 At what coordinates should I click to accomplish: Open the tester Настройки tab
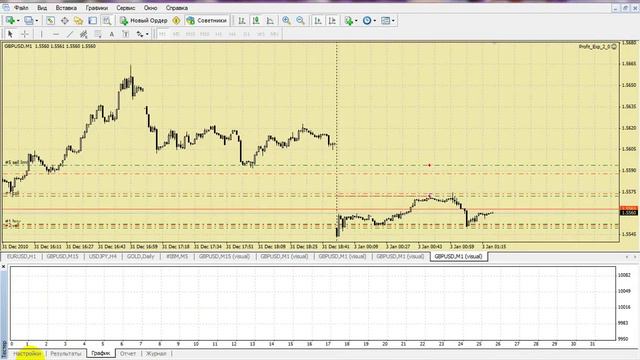(27, 353)
